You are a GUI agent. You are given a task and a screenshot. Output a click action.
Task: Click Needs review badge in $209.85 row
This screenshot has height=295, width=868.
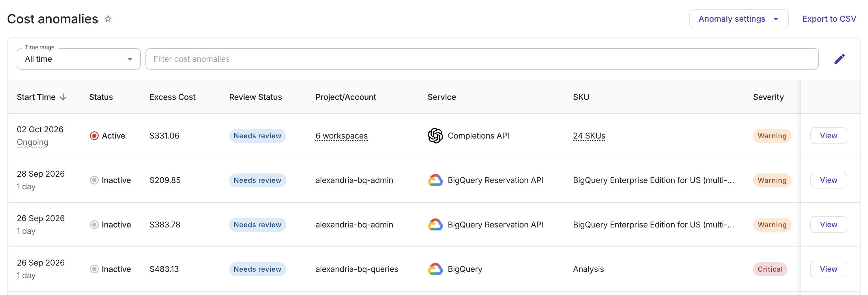[257, 180]
